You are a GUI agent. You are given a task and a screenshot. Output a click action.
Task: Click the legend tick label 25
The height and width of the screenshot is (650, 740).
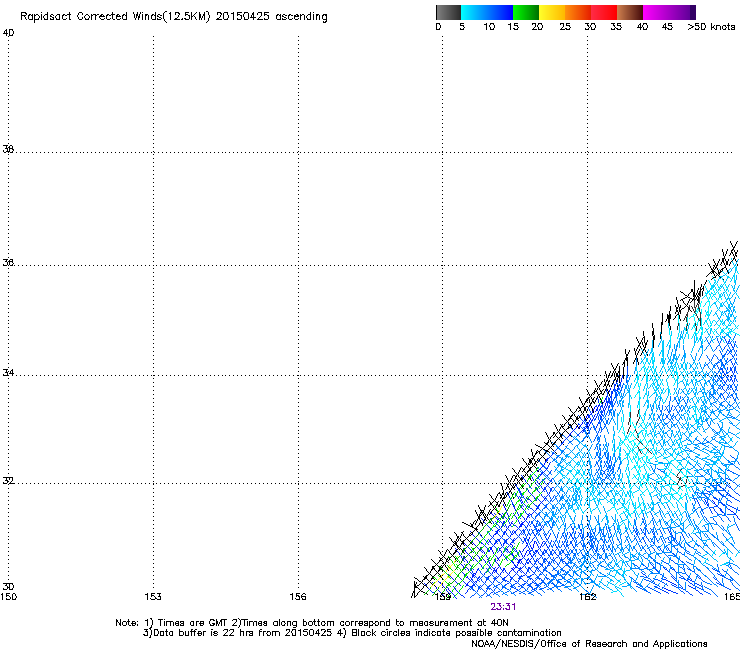(x=565, y=27)
